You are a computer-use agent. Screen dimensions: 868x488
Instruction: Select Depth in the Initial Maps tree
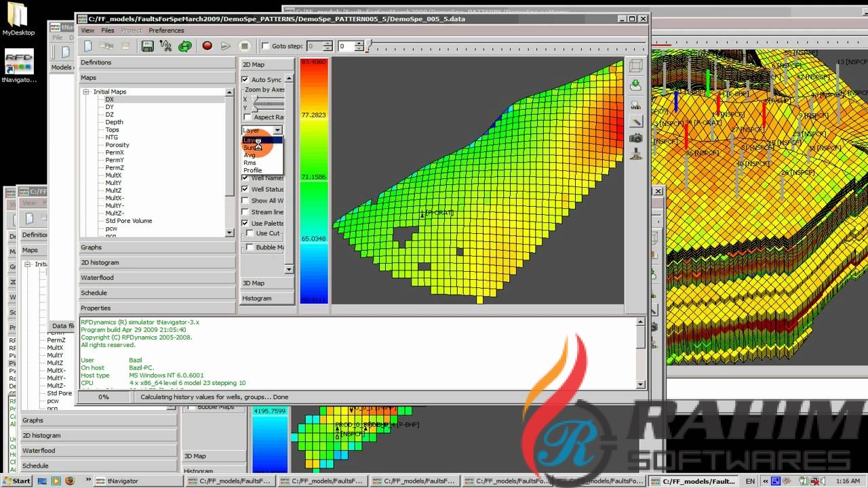pos(114,122)
